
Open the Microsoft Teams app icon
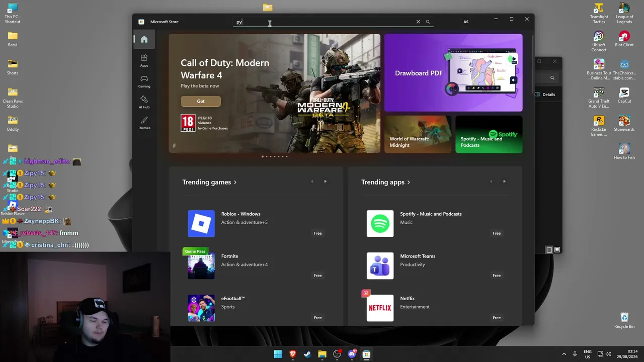pyautogui.click(x=380, y=265)
